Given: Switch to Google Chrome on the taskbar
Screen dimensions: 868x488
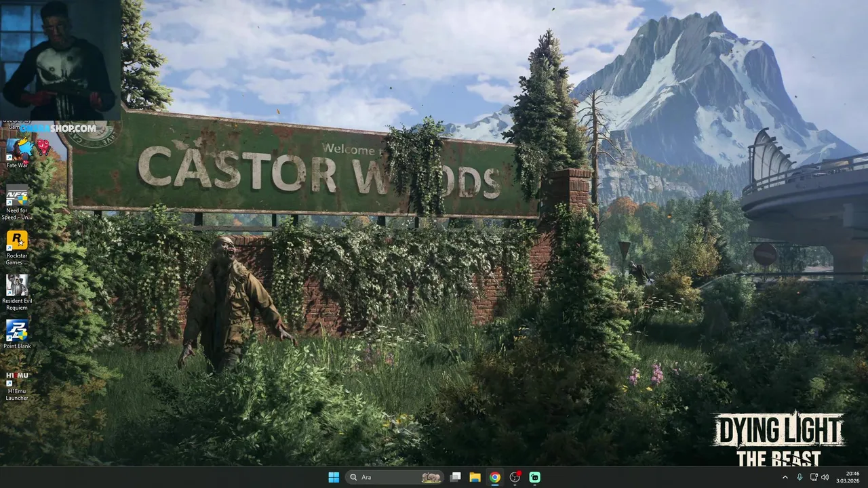Looking at the screenshot, I should (x=495, y=477).
